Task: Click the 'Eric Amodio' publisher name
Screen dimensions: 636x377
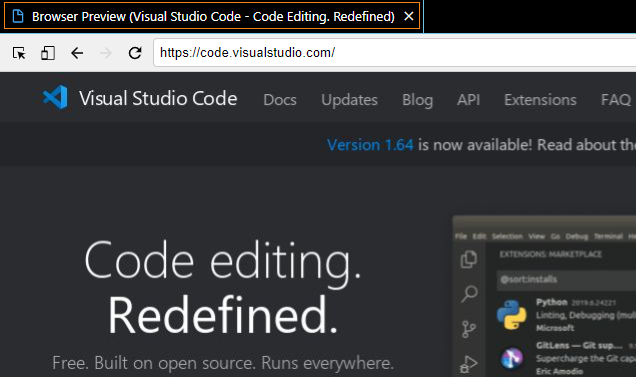Action: click(x=560, y=371)
